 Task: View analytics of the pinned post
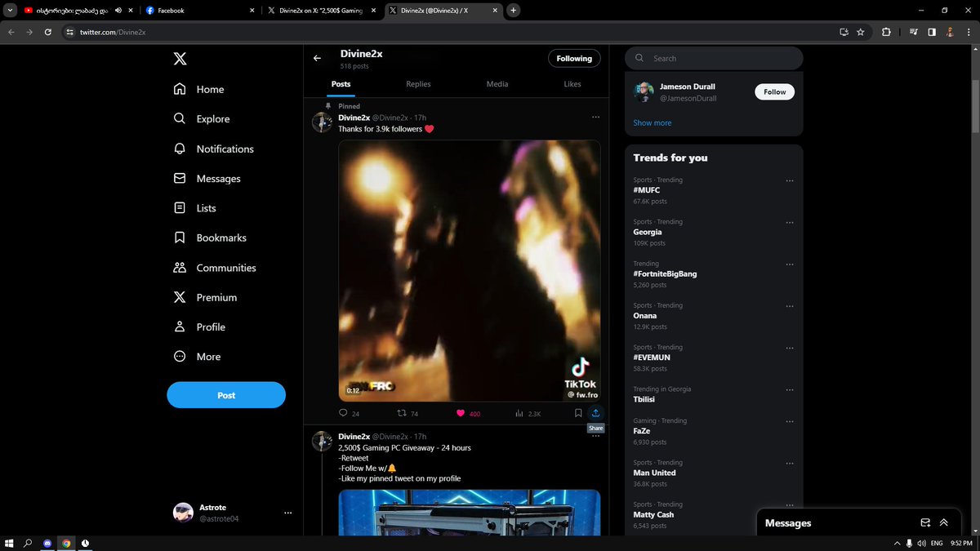click(x=528, y=413)
